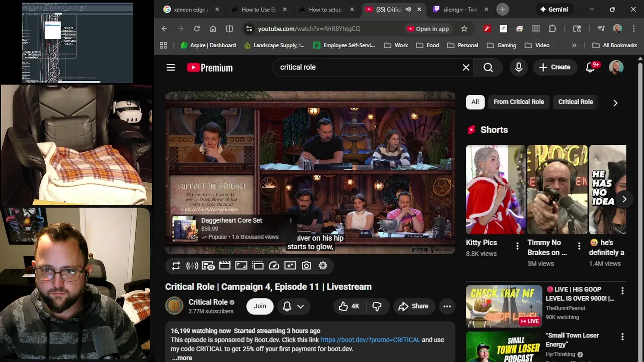This screenshot has width=644, height=362.
Task: Open options for Small Town Loser Energy video
Action: [x=622, y=337]
